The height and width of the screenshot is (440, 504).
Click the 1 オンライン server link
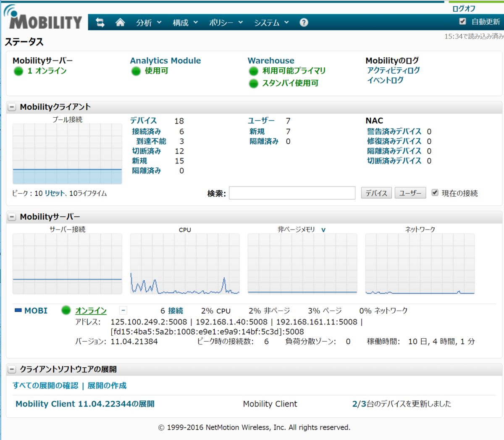(47, 71)
